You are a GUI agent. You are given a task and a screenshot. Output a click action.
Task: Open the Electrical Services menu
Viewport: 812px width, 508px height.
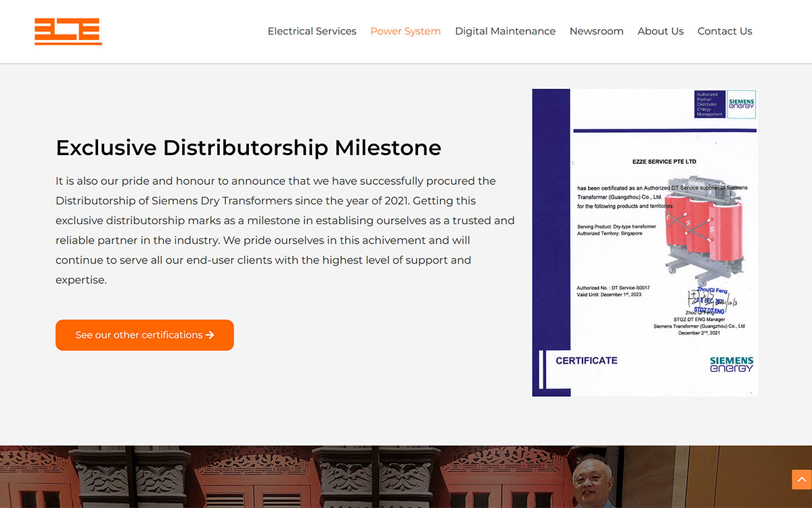click(x=312, y=31)
